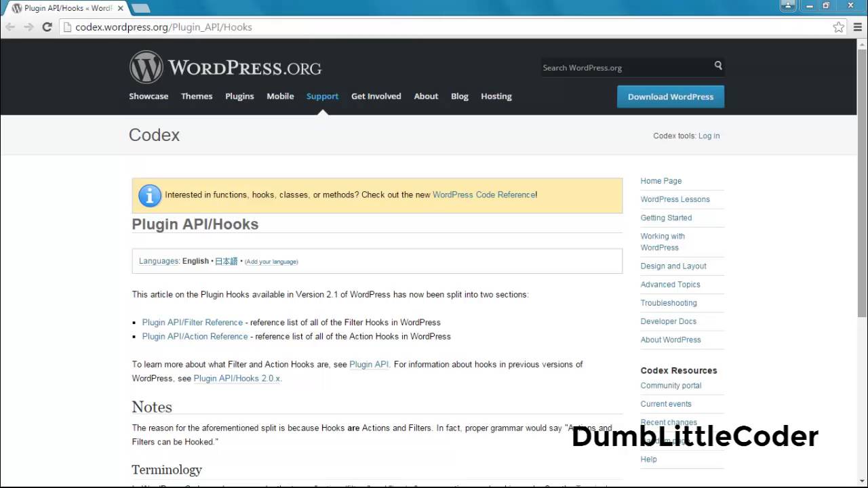Bookmark this page with the star icon

839,27
